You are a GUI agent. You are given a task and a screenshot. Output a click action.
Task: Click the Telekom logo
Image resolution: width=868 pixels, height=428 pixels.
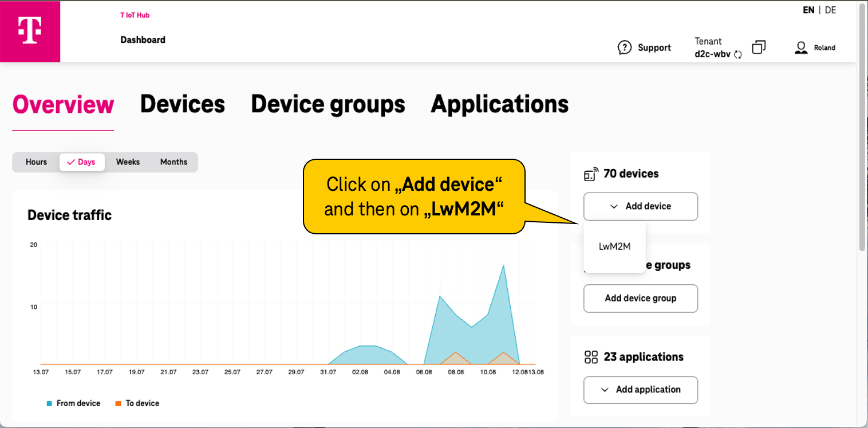(x=30, y=32)
